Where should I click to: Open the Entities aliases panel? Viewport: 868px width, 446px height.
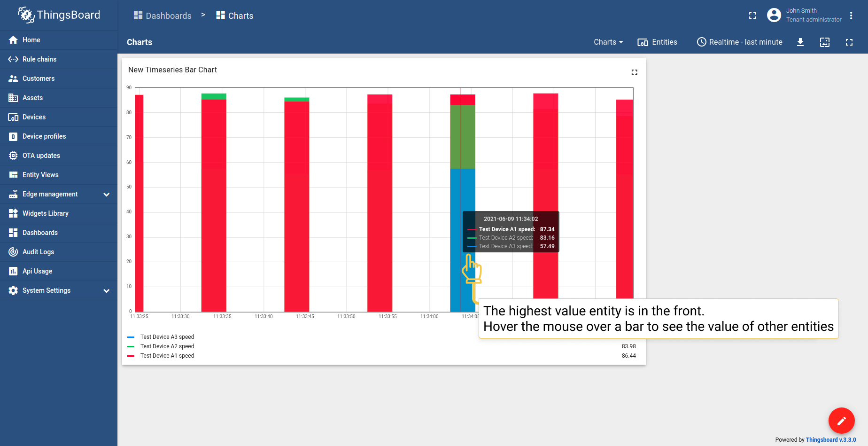tap(658, 42)
